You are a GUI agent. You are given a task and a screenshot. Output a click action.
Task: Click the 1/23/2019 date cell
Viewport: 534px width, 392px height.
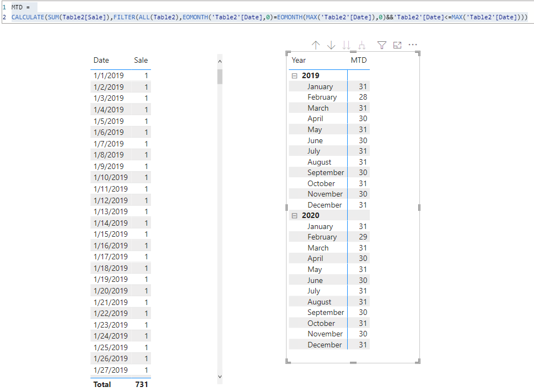point(111,325)
